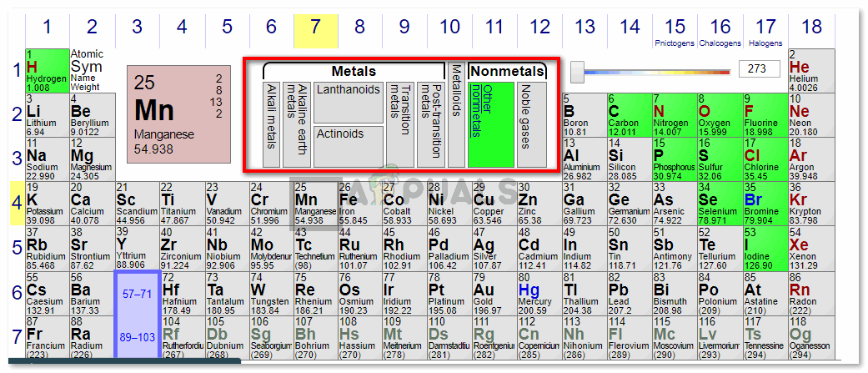Expand the 89–103 actinoid series block
Viewport: 868px width, 373px height.
click(137, 336)
